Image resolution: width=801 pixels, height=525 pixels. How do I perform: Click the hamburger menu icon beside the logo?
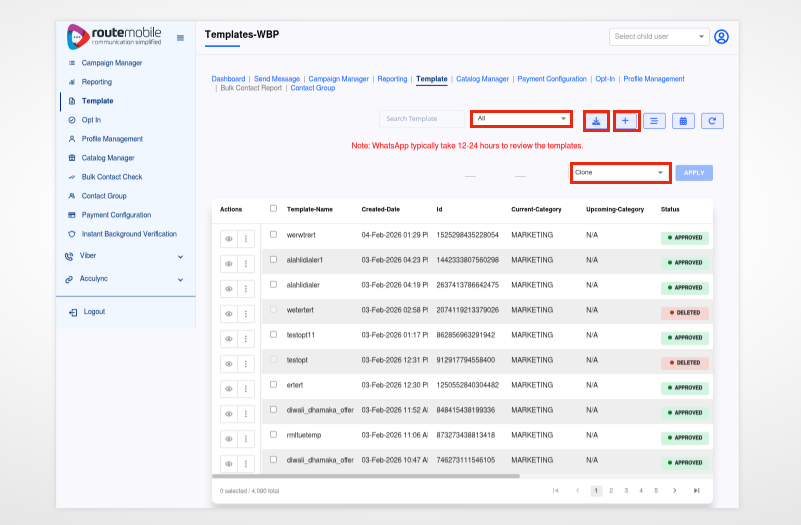point(180,38)
